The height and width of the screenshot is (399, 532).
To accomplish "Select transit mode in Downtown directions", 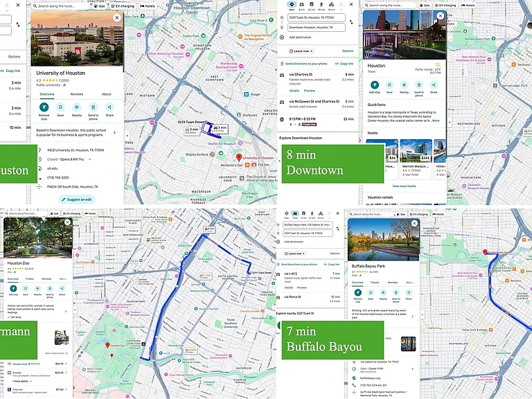I will (x=312, y=4).
